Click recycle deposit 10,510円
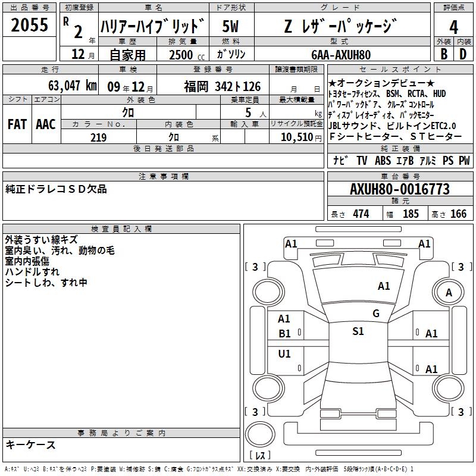The height and width of the screenshot is (476, 476). (301, 137)
